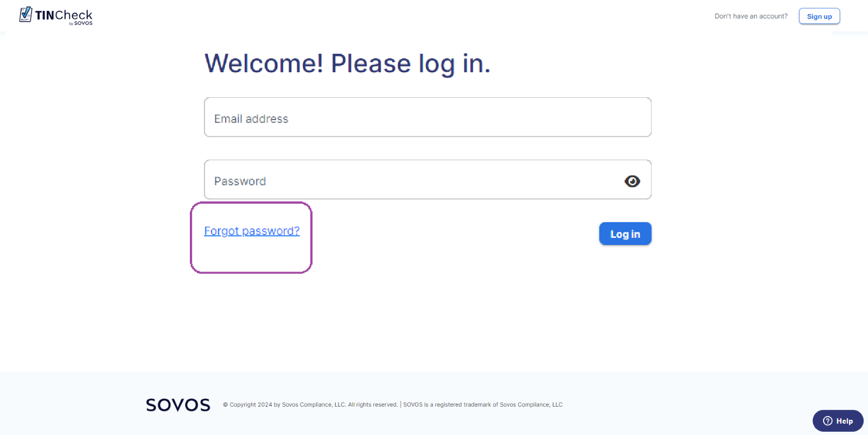
Task: Focus the Email address input field
Action: (x=427, y=117)
